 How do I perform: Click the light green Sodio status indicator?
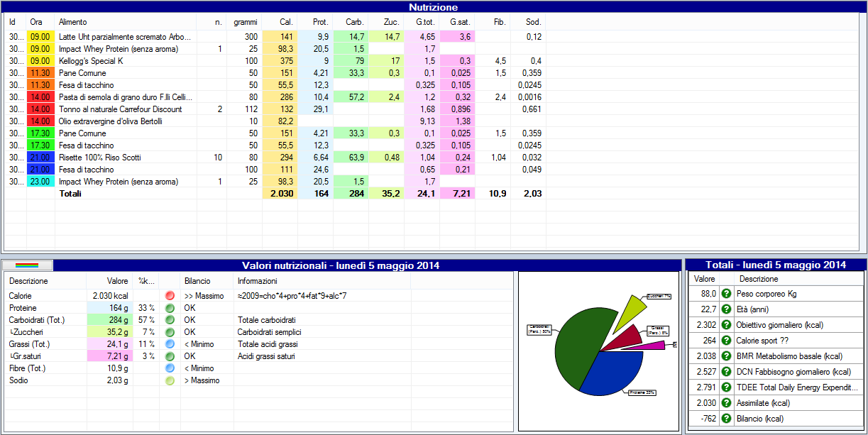click(x=169, y=380)
